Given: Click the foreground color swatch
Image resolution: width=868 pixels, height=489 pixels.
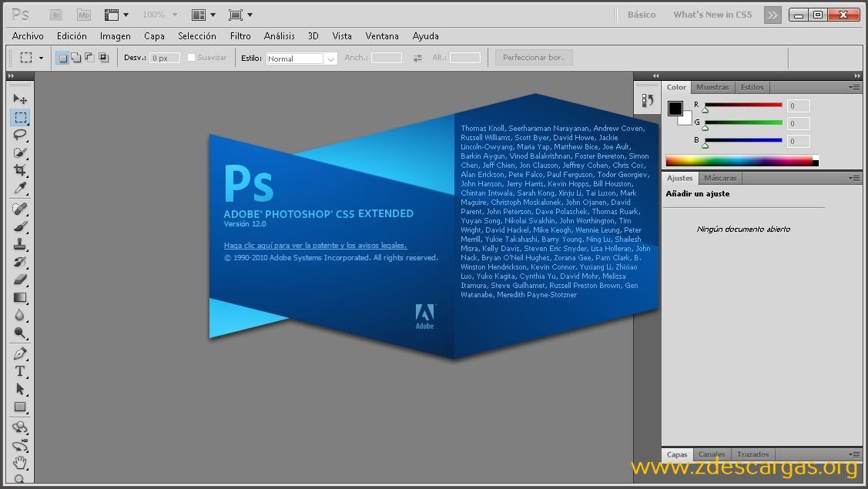Looking at the screenshot, I should coord(675,109).
